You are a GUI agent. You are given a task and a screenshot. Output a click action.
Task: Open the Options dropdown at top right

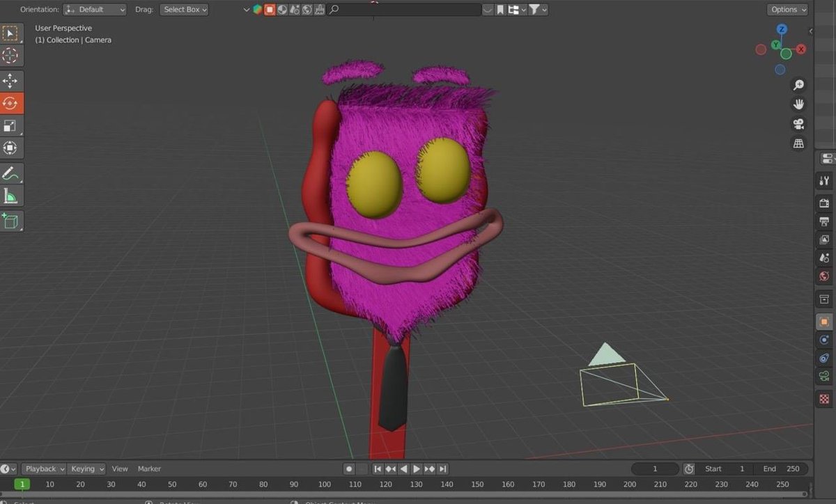click(x=787, y=9)
